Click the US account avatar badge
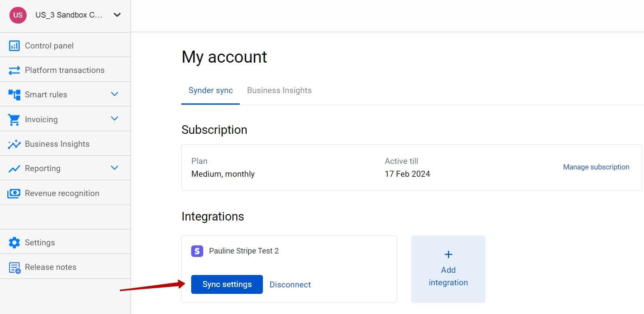 pyautogui.click(x=18, y=15)
